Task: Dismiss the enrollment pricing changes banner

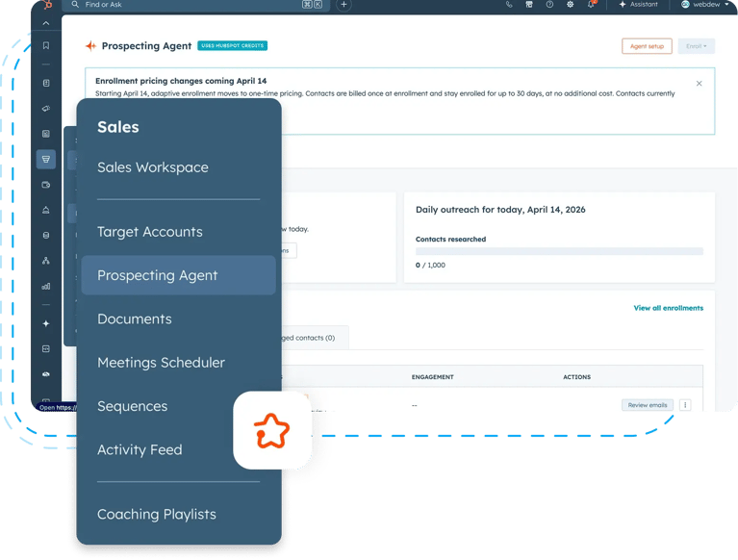Action: click(x=699, y=84)
